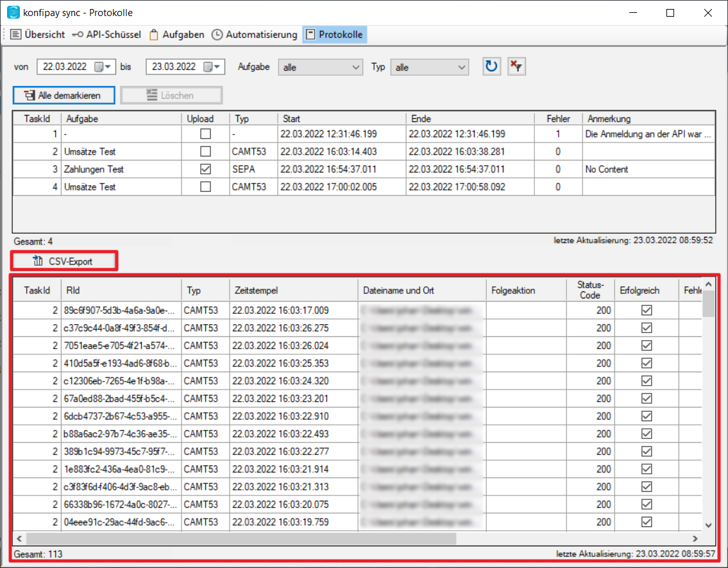Click the konfipay sync app icon
The height and width of the screenshot is (568, 728).
13,12
